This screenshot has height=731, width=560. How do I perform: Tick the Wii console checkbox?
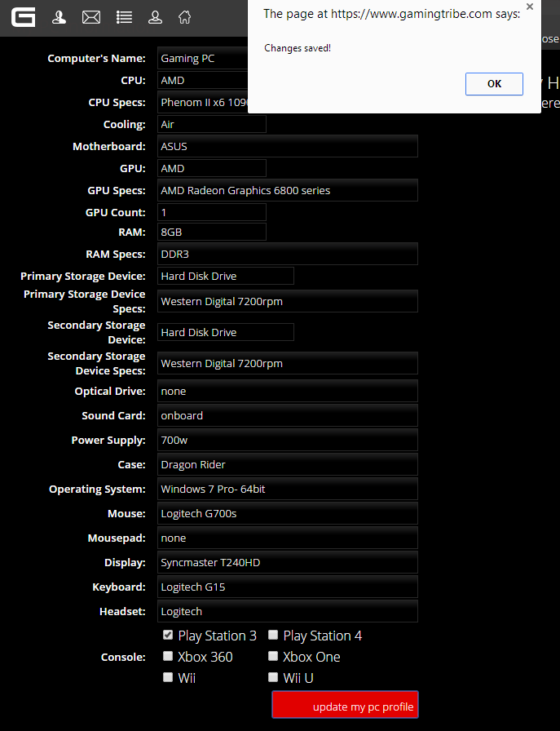[x=168, y=677]
